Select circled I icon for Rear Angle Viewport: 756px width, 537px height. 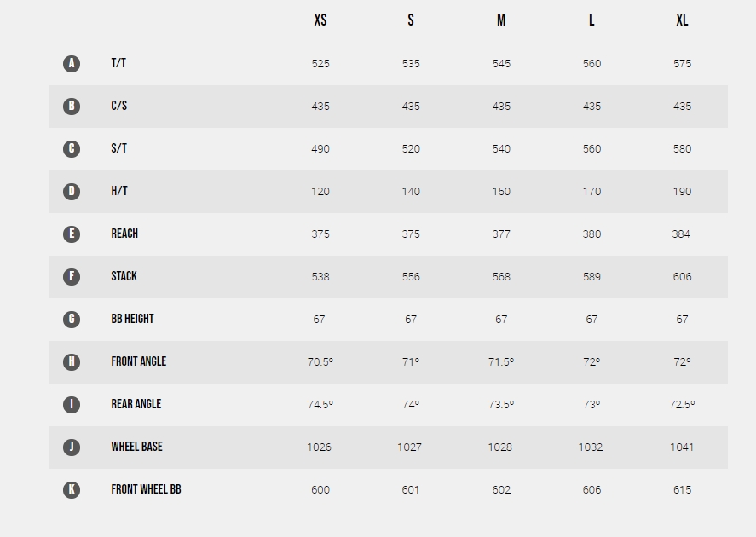tap(72, 404)
